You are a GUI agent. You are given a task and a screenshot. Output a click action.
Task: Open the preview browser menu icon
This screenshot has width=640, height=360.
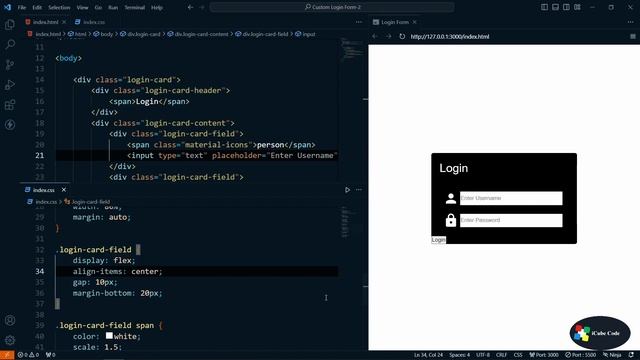(x=633, y=36)
